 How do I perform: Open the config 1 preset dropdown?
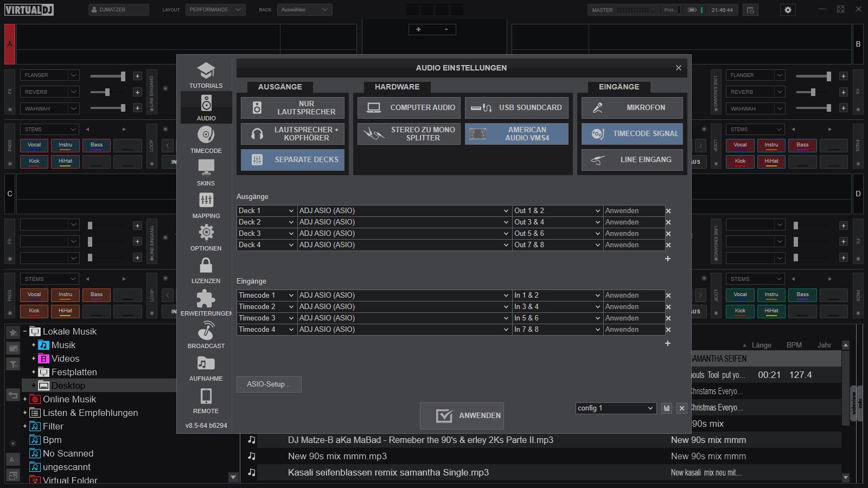click(x=616, y=408)
